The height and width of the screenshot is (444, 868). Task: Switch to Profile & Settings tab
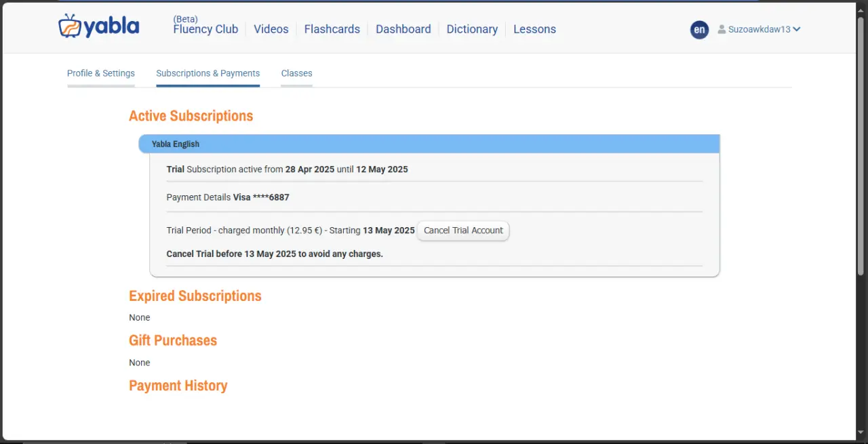tap(101, 73)
